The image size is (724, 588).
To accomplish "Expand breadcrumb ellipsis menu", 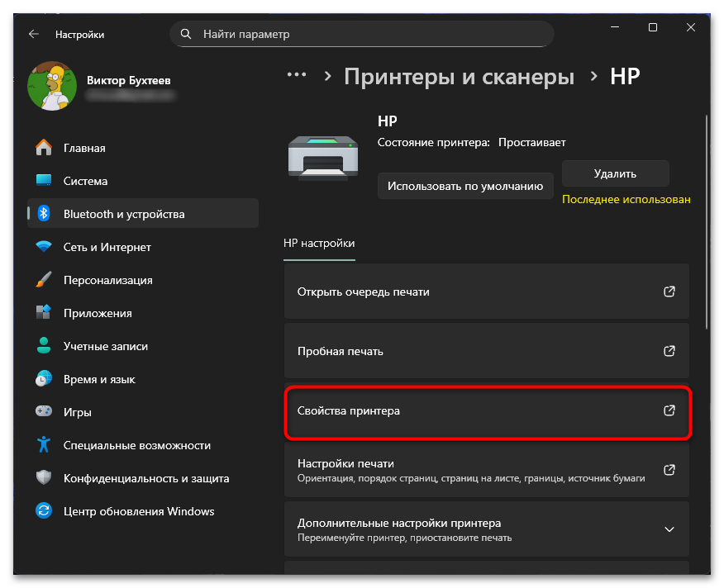I will pos(297,75).
